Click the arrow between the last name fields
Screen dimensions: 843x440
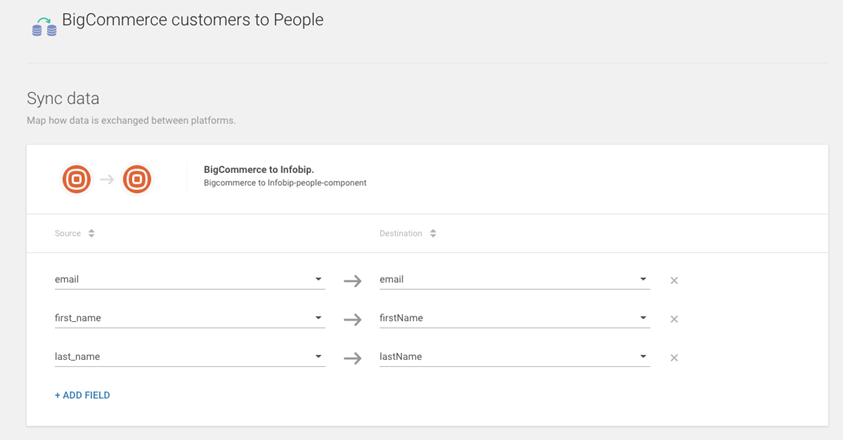[352, 358]
